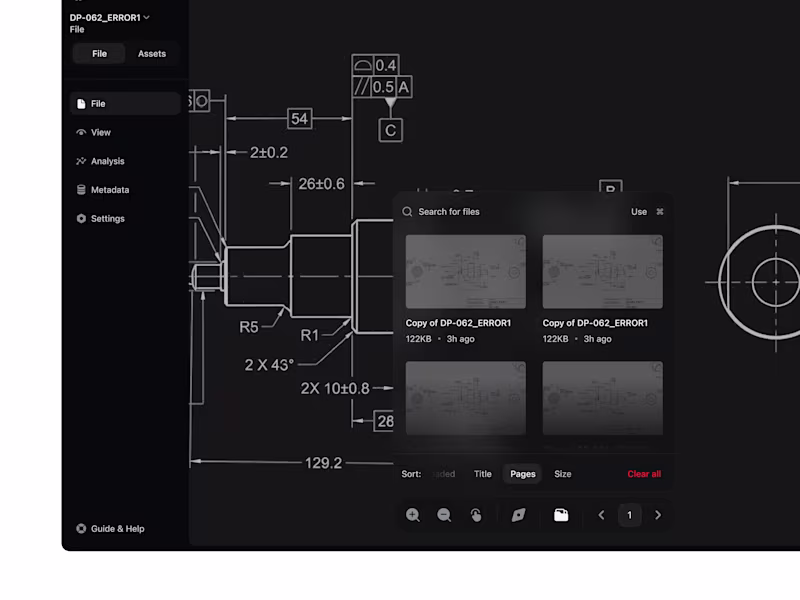Select the Zoom Out tool
The width and height of the screenshot is (800, 600).
click(444, 515)
